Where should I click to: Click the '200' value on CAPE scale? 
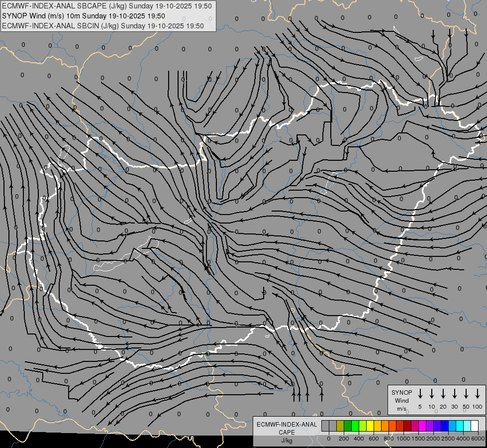344,439
